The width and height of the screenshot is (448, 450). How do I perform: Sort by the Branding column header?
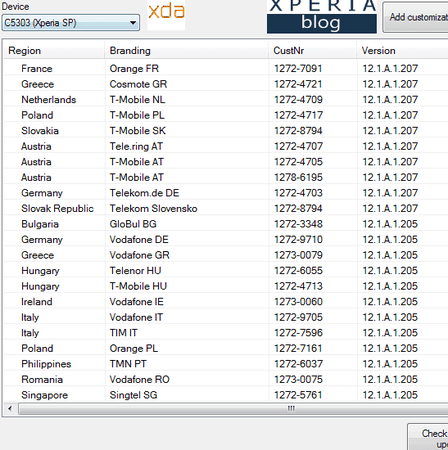(x=187, y=51)
